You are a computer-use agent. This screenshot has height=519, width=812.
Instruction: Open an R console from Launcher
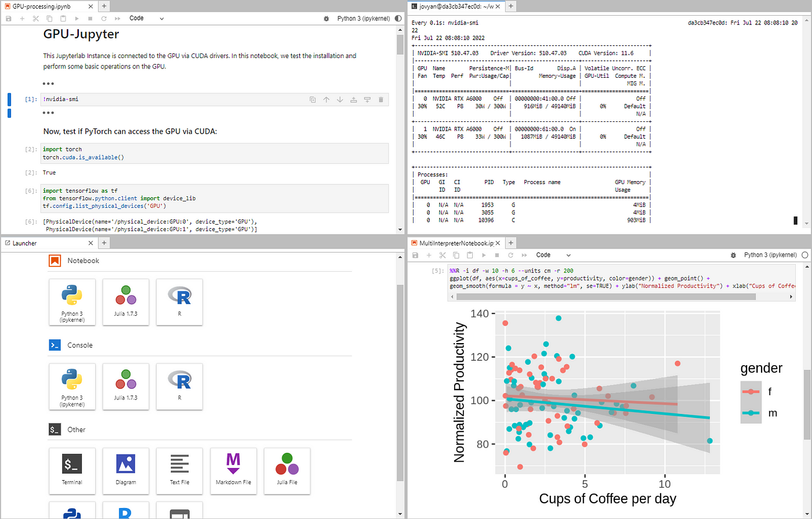pos(180,386)
